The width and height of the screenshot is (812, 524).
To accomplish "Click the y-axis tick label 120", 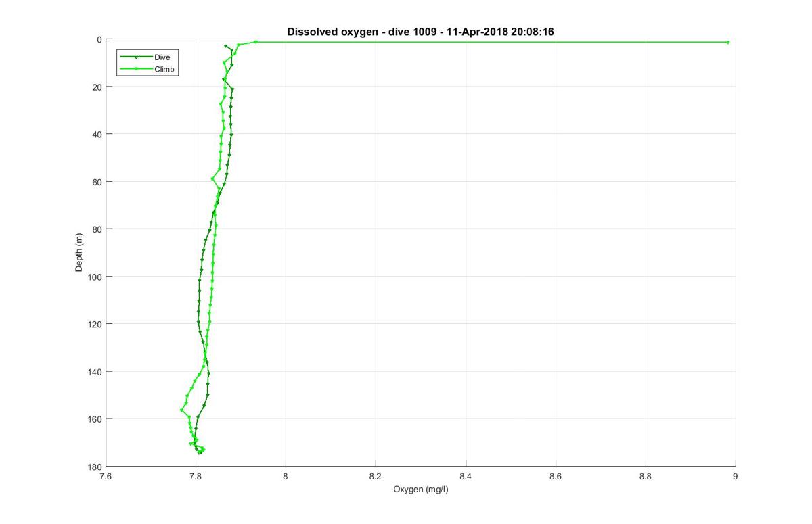I will click(95, 324).
